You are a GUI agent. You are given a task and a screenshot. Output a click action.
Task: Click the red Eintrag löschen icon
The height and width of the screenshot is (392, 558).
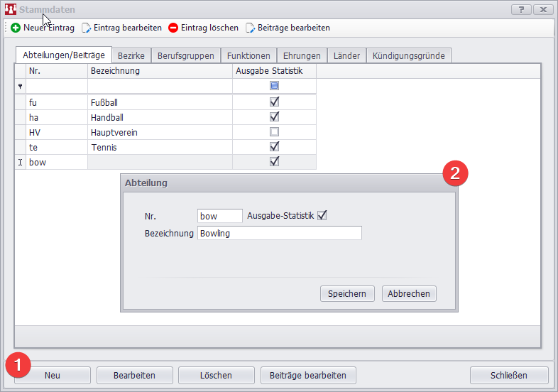(x=173, y=28)
